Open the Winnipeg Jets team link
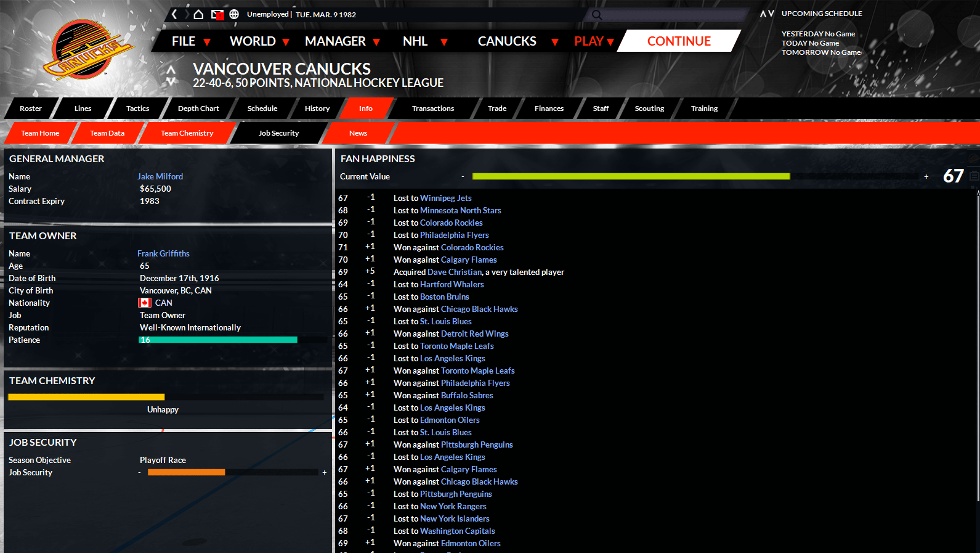Viewport: 980px width, 553px height. 446,198
